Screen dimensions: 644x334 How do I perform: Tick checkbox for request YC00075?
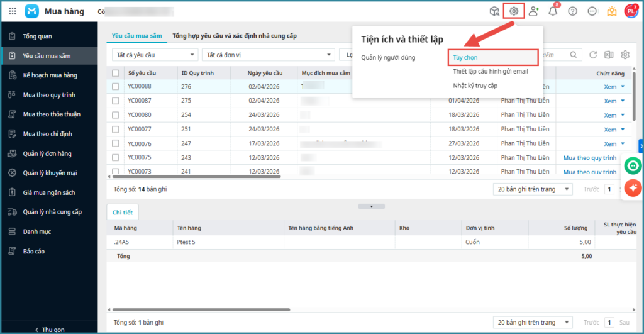tap(116, 158)
